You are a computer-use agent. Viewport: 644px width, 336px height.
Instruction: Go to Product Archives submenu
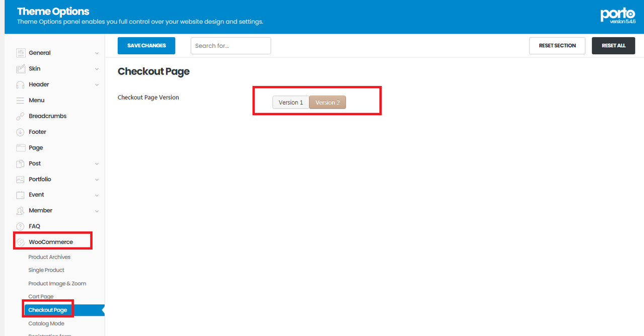point(49,257)
